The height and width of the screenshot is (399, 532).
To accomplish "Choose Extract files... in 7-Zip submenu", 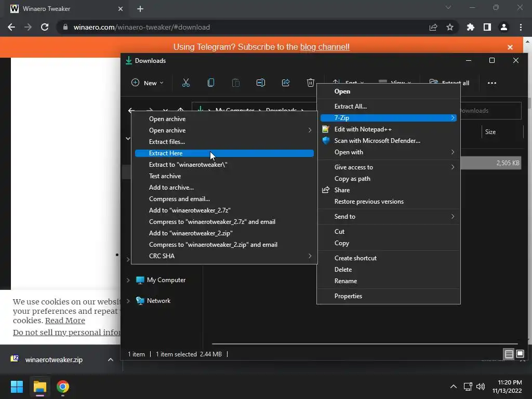I will pyautogui.click(x=224, y=142).
